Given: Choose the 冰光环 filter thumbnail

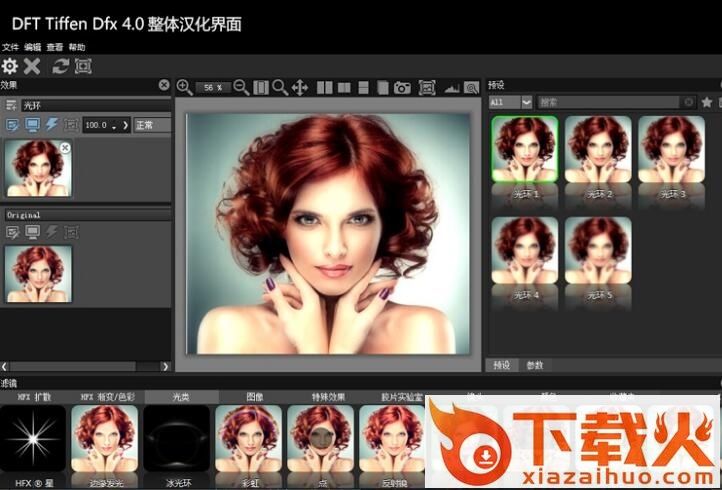Looking at the screenshot, I should (x=177, y=438).
